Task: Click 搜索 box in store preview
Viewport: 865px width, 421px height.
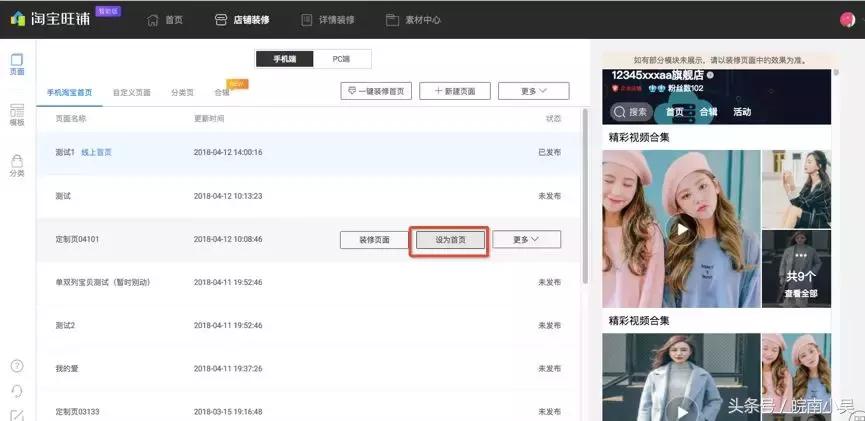Action: [631, 111]
